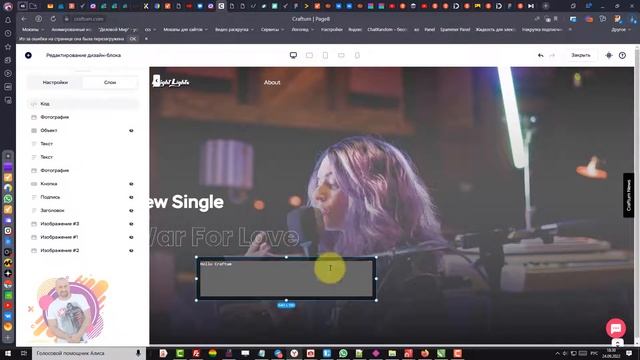Click OK on the page-reloaded notice
The height and width of the screenshot is (360, 640).
pyautogui.click(x=133, y=39)
